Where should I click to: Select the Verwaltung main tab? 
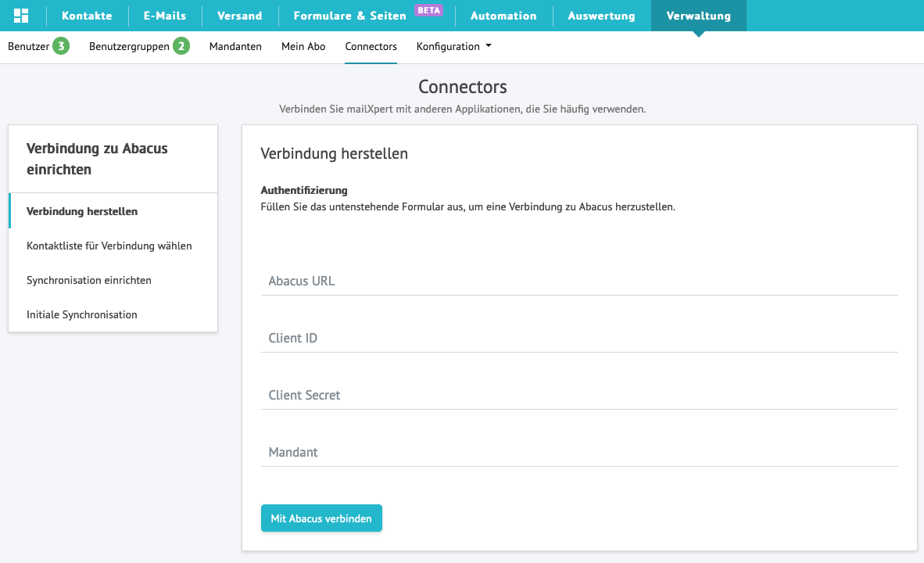[698, 16]
